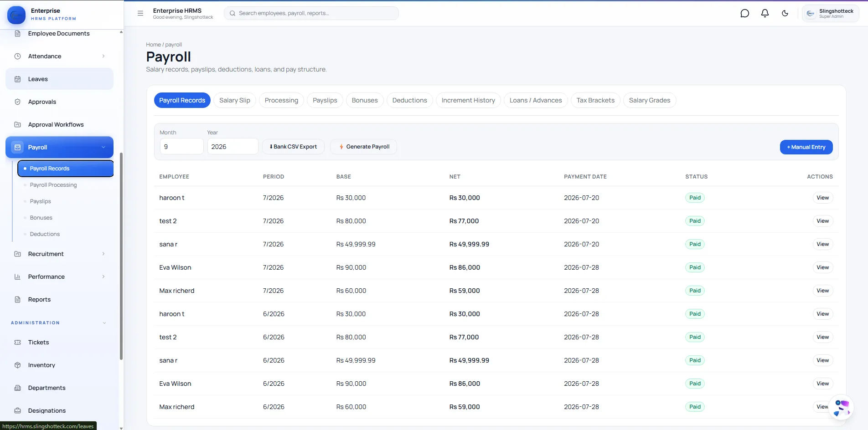
Task: Select Payroll Records in sidebar
Action: pos(66,169)
